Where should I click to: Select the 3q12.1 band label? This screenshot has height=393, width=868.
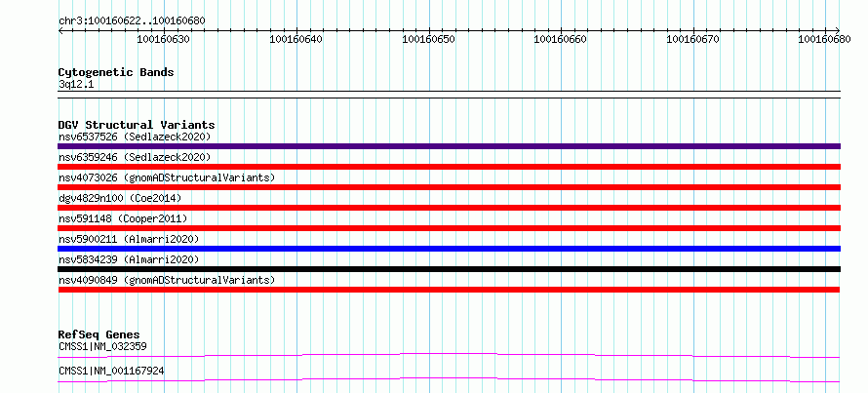coord(75,85)
